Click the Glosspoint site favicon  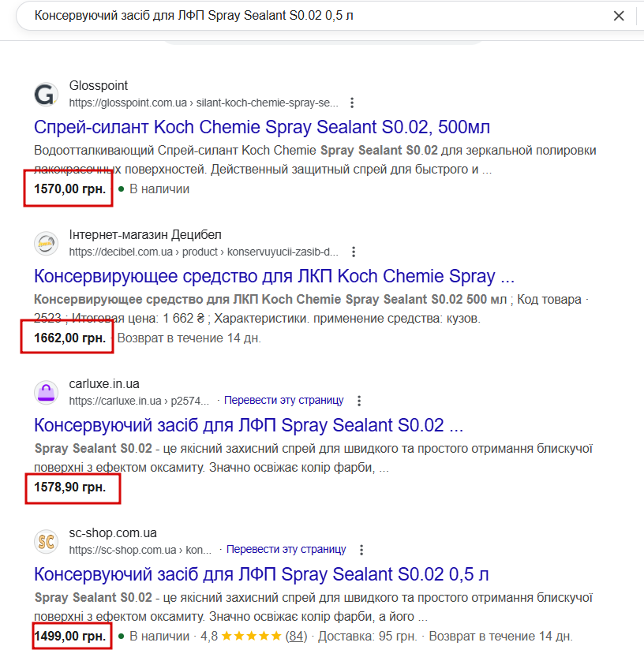pyautogui.click(x=47, y=94)
